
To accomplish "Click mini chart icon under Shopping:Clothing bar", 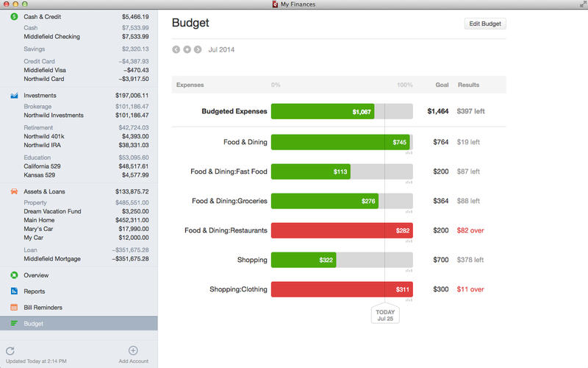I will (x=409, y=300).
